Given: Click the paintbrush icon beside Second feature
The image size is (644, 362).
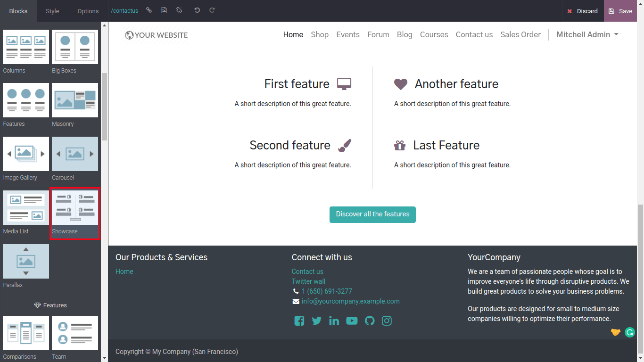Looking at the screenshot, I should tap(345, 146).
